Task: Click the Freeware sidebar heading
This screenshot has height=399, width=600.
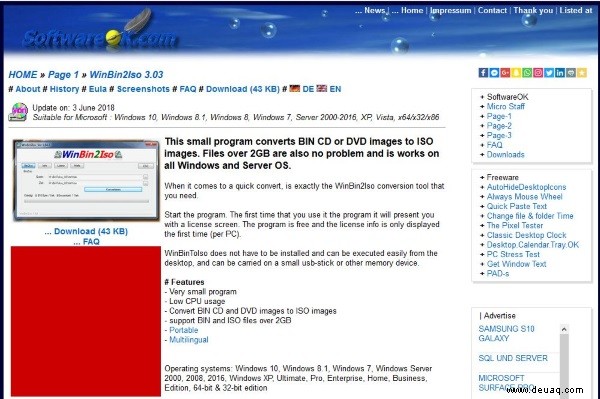Action: click(502, 178)
